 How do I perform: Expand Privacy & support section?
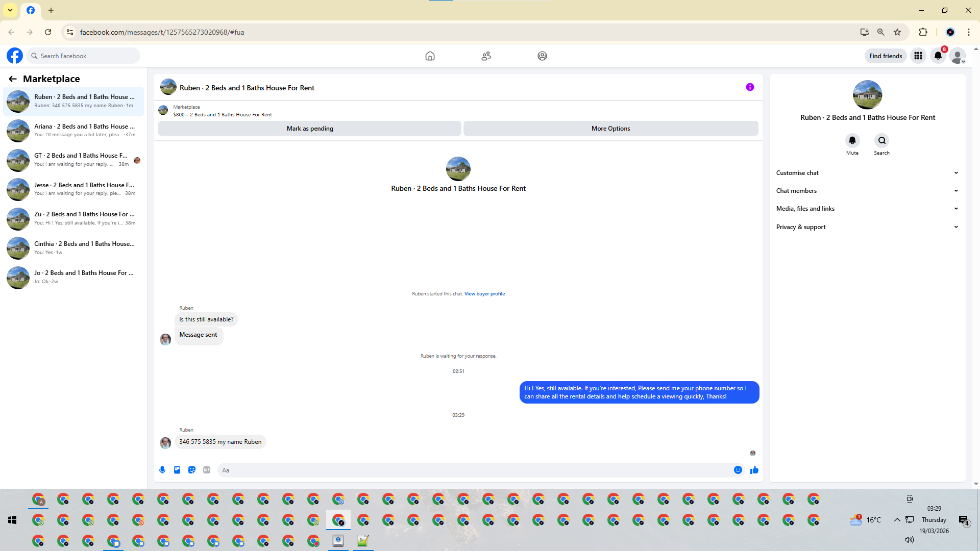coord(867,227)
